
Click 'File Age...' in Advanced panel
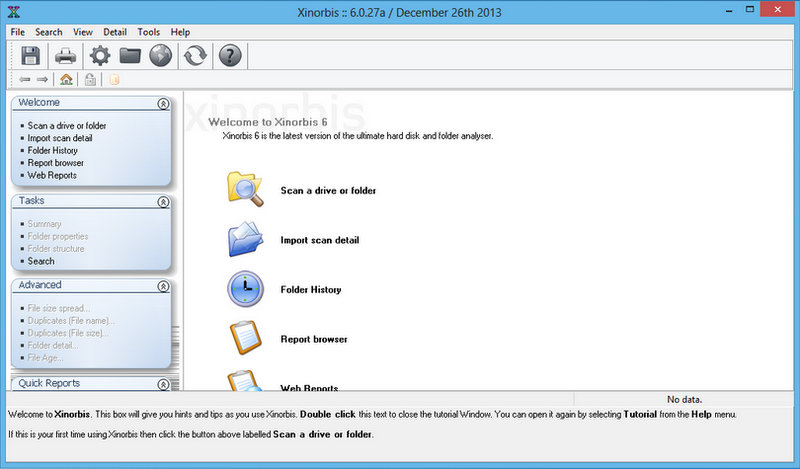pos(45,358)
